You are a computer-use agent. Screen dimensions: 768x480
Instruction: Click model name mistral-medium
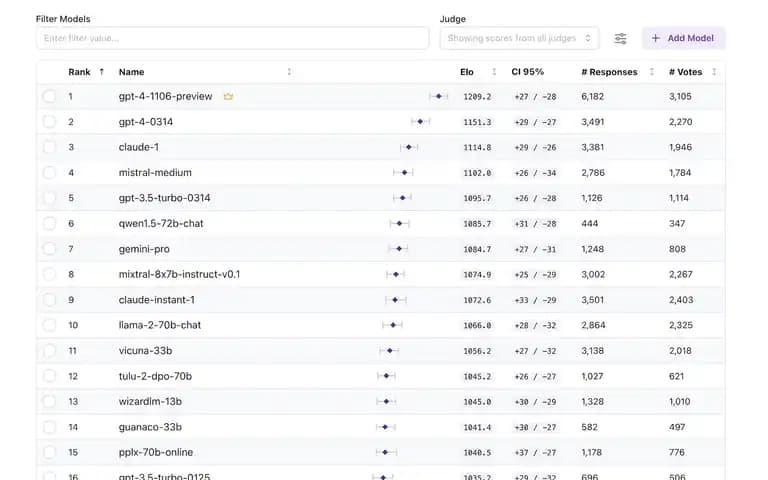click(x=155, y=172)
